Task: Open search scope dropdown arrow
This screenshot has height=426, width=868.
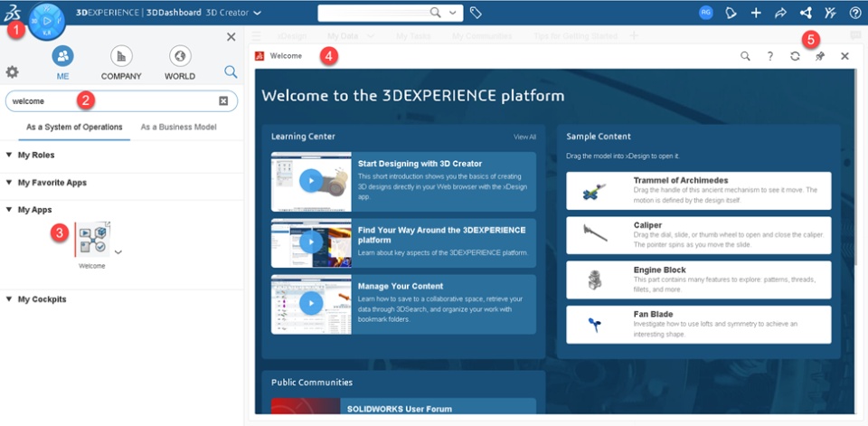Action: coord(453,13)
